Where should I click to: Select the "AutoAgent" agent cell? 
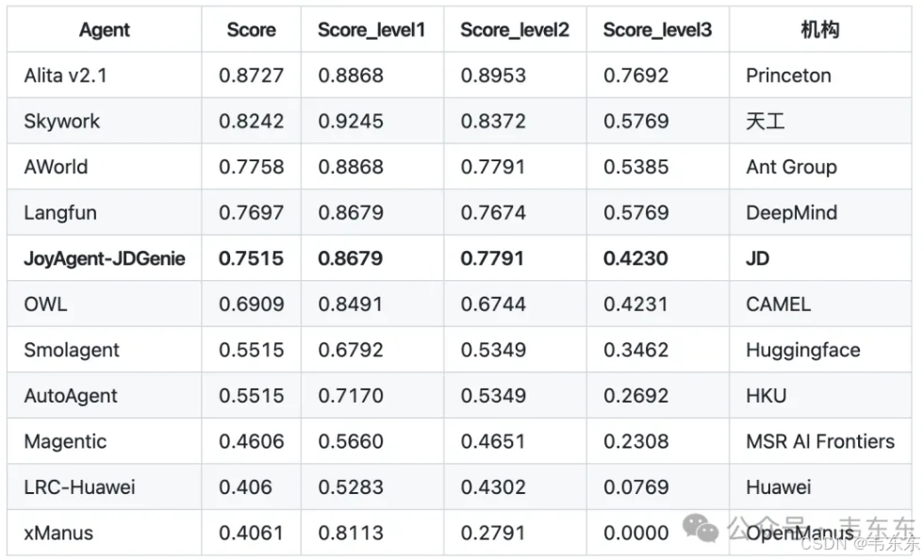pos(71,396)
